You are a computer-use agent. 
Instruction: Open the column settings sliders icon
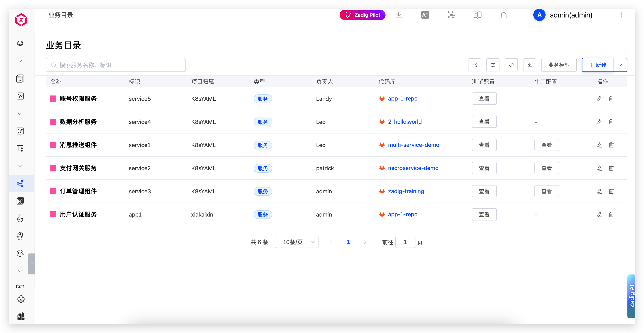pos(493,65)
